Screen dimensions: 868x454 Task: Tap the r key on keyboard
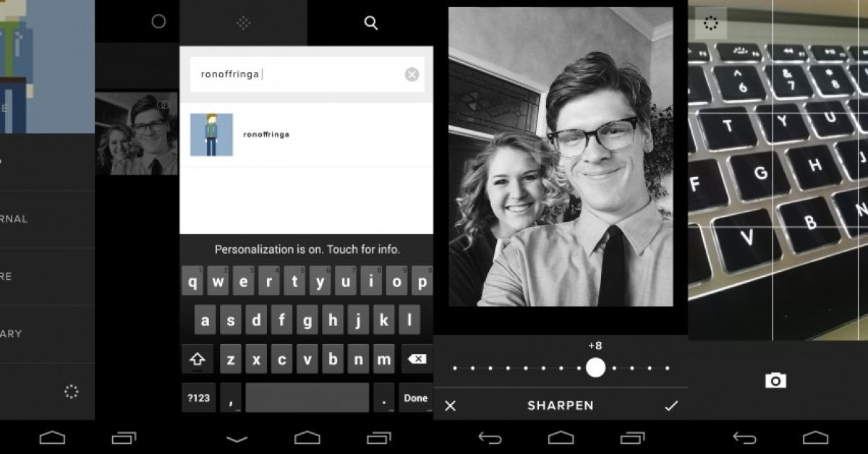(x=268, y=281)
